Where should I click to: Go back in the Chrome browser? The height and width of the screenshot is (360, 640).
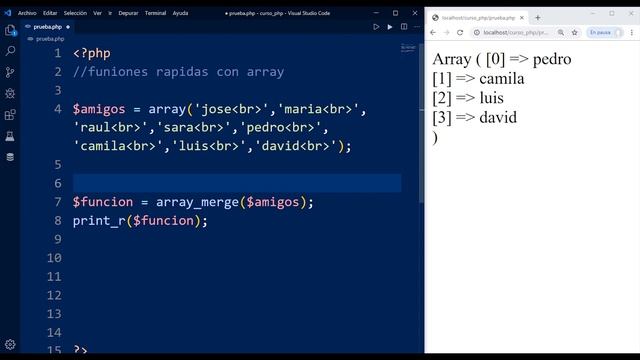(x=433, y=32)
